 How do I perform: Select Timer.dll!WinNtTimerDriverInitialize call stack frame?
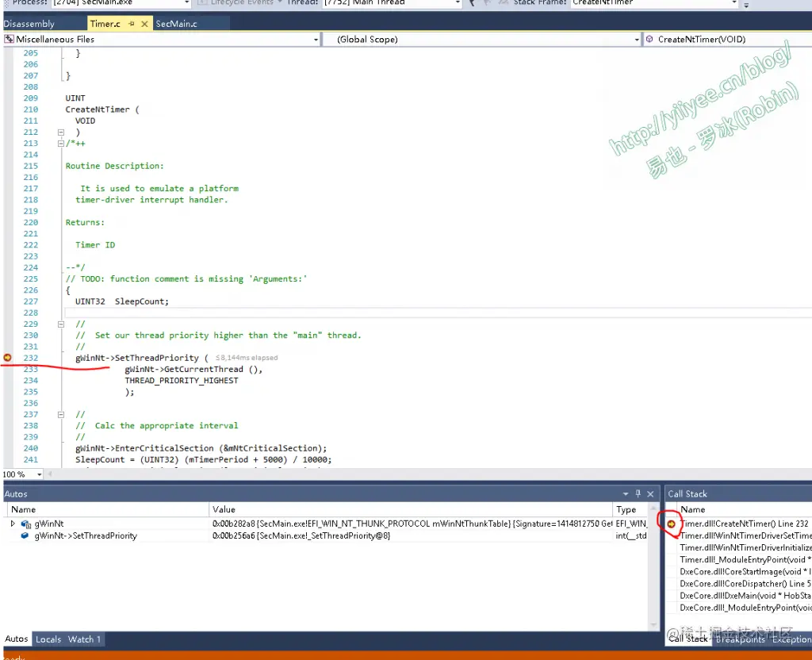point(745,547)
